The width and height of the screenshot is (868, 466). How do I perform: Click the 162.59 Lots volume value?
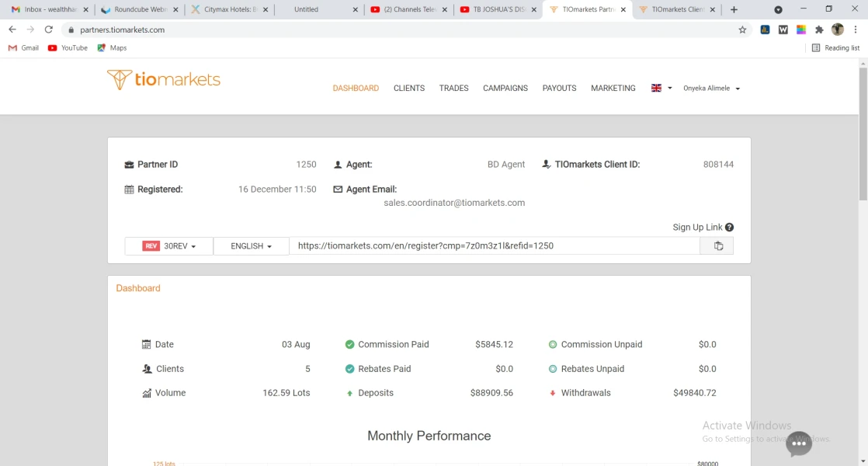pyautogui.click(x=286, y=393)
